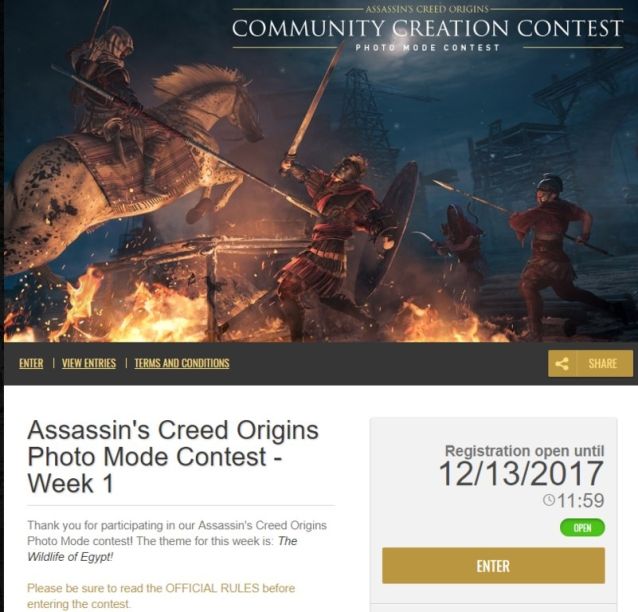Click the green OPEN status badge
Screen dimensions: 638x612
coord(582,528)
